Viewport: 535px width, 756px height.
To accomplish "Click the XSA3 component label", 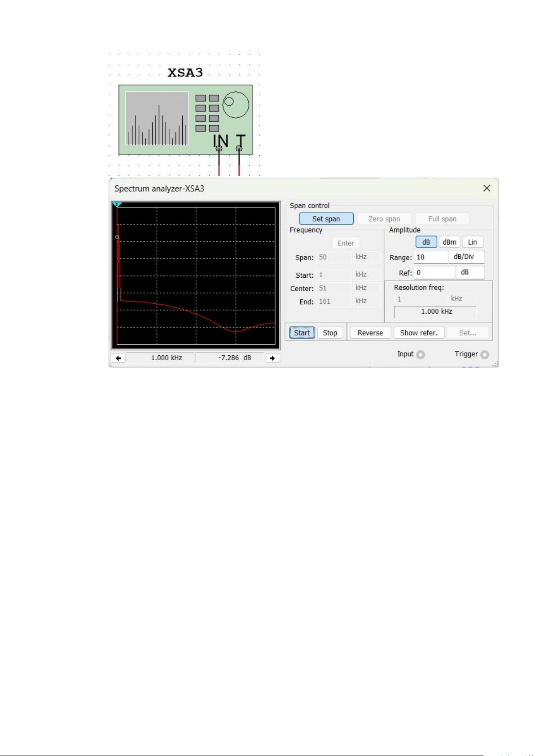I will [185, 73].
